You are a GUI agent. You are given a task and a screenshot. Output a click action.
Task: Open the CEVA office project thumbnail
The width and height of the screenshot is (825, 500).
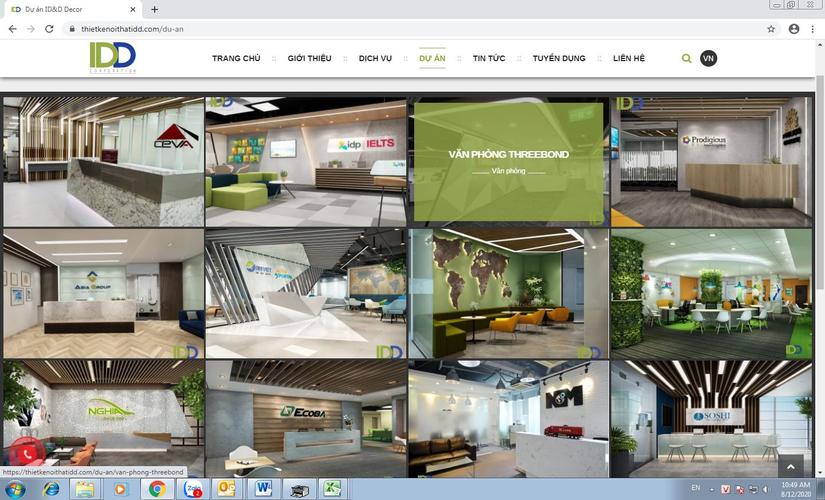(102, 161)
